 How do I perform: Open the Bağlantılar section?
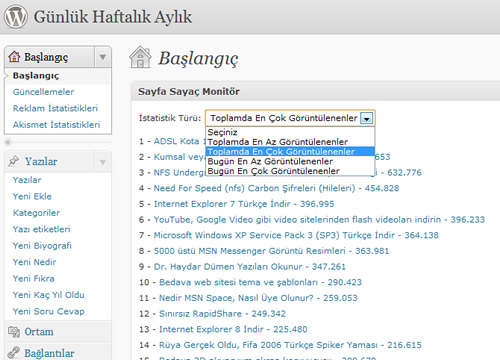(x=49, y=353)
